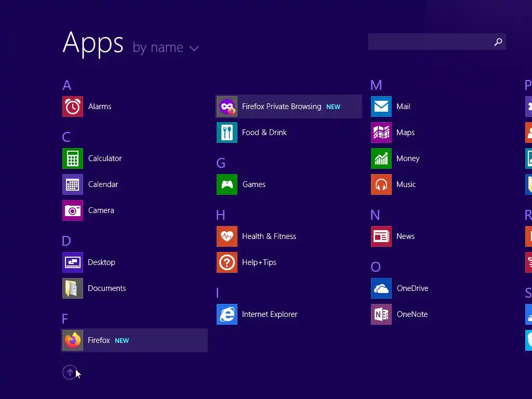
Task: Click the 'Alarms' label
Action: 100,107
